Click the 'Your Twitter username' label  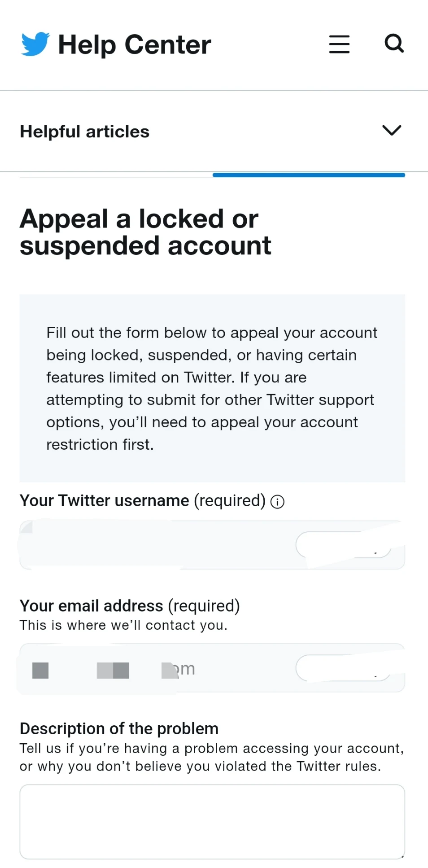tap(104, 501)
